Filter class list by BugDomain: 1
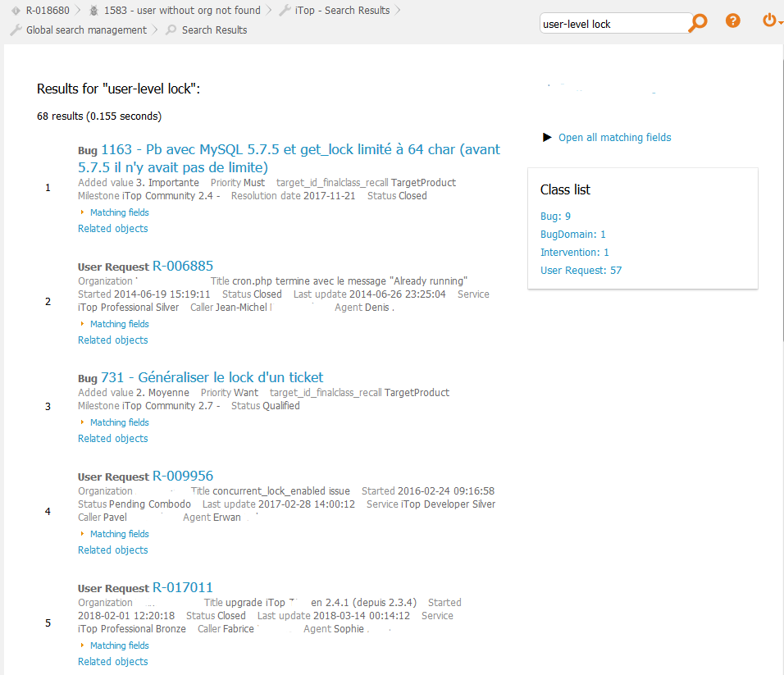784x675 pixels. (573, 234)
